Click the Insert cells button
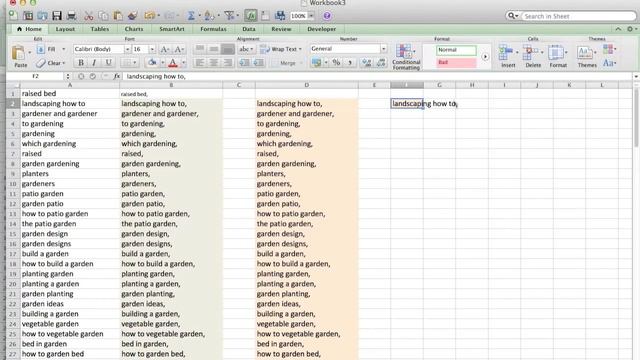Screen dimensions: 640x360 (x=508, y=56)
